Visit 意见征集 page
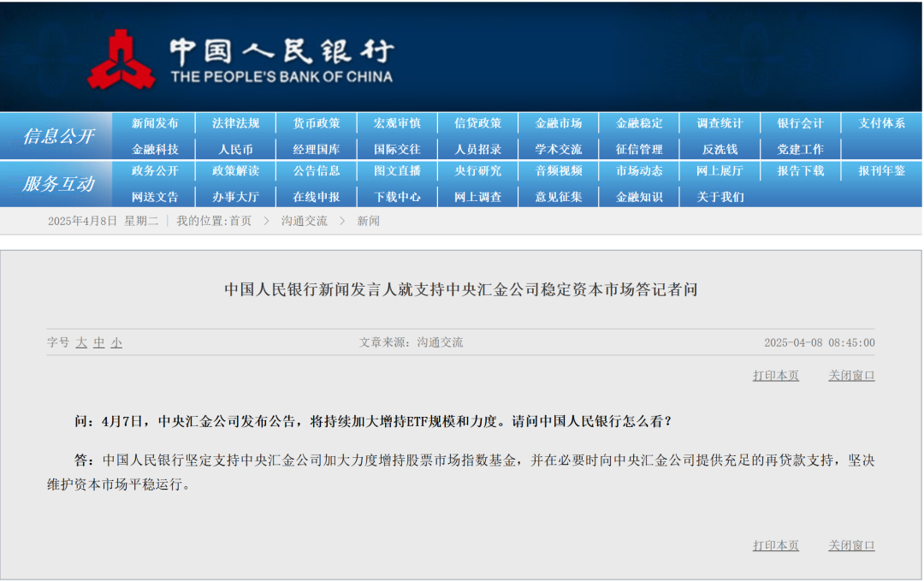924x582 pixels. (559, 197)
